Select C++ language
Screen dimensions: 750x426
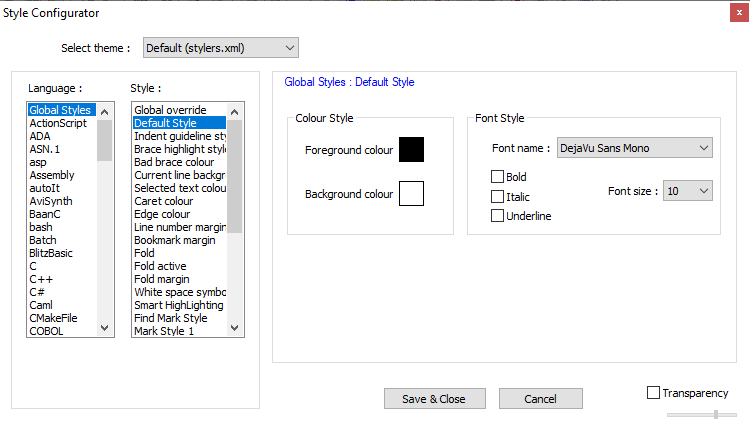(62, 279)
